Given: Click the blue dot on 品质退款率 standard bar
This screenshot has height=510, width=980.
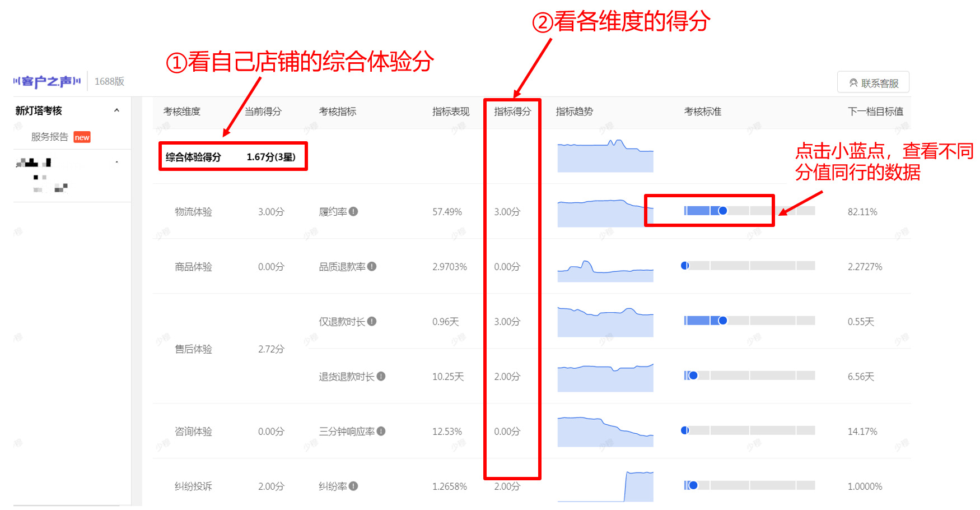Looking at the screenshot, I should [x=685, y=266].
